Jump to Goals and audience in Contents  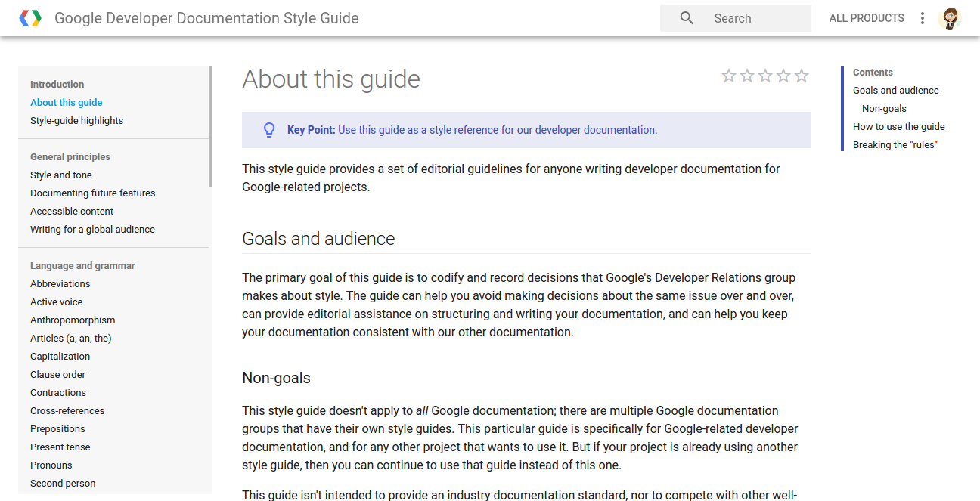[x=896, y=91]
